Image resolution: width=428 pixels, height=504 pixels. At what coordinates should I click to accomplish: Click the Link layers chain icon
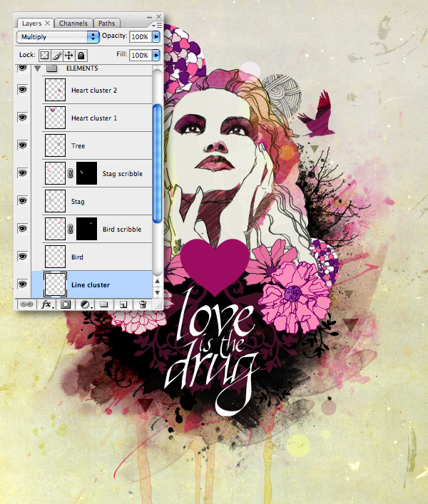pos(26,304)
